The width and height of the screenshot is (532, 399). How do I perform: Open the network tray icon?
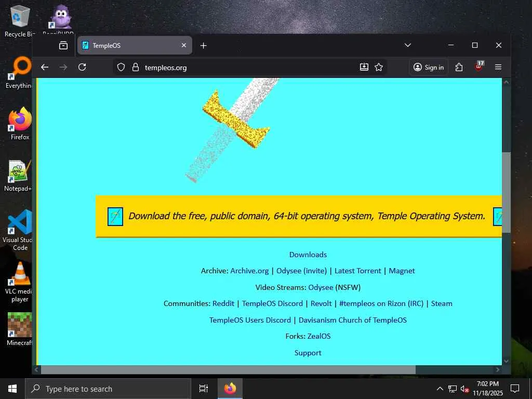[453, 389]
